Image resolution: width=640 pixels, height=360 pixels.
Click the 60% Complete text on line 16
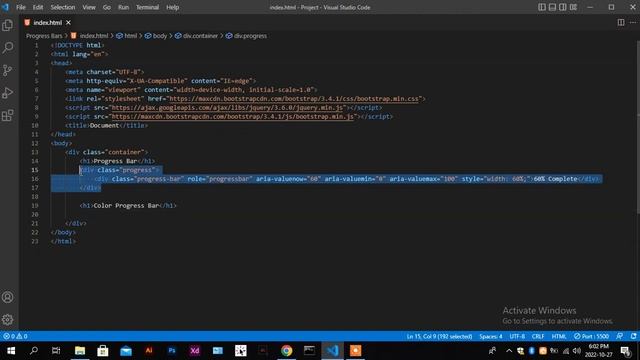(x=555, y=179)
